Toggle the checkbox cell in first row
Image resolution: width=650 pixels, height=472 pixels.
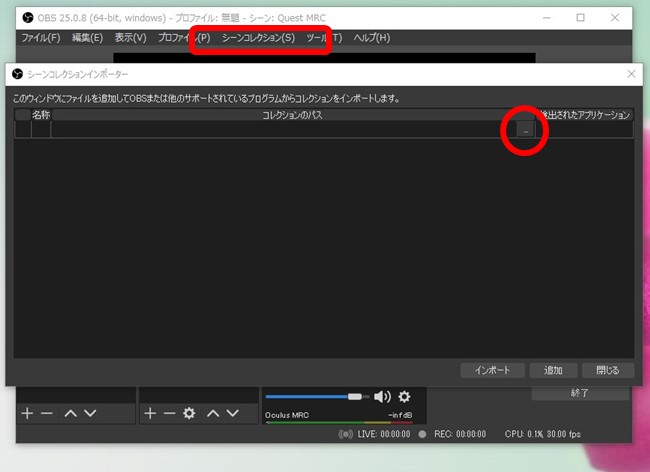click(23, 130)
